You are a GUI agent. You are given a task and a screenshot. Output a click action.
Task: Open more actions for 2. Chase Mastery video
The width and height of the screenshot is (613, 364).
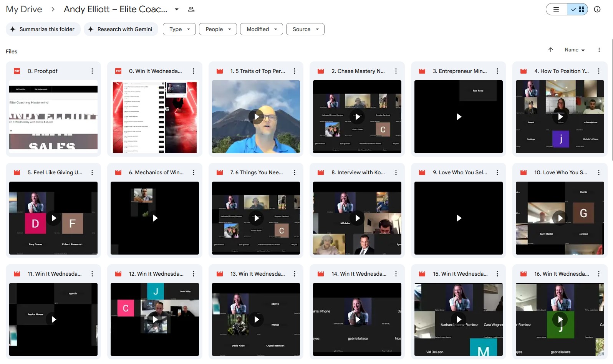(396, 71)
